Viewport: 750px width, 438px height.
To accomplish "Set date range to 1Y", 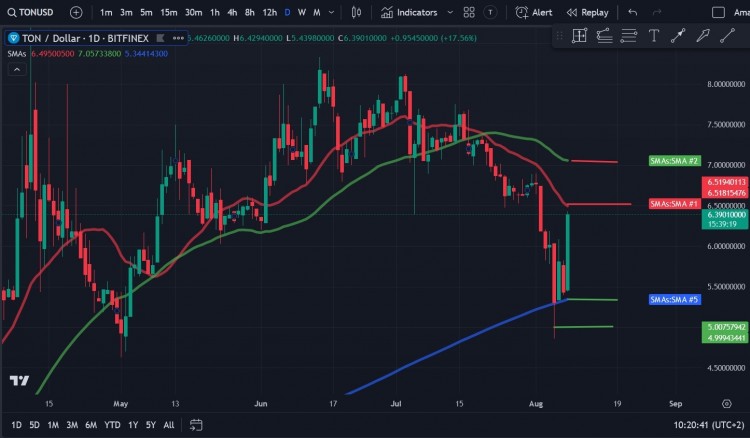I will [133, 425].
